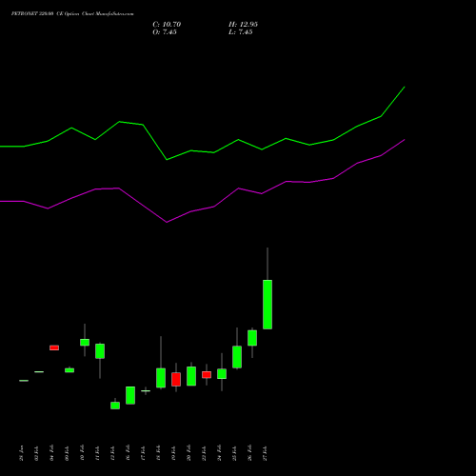Click the PETRONET CE Option chart title
Screen dimensions: 476x476
pyautogui.click(x=72, y=14)
